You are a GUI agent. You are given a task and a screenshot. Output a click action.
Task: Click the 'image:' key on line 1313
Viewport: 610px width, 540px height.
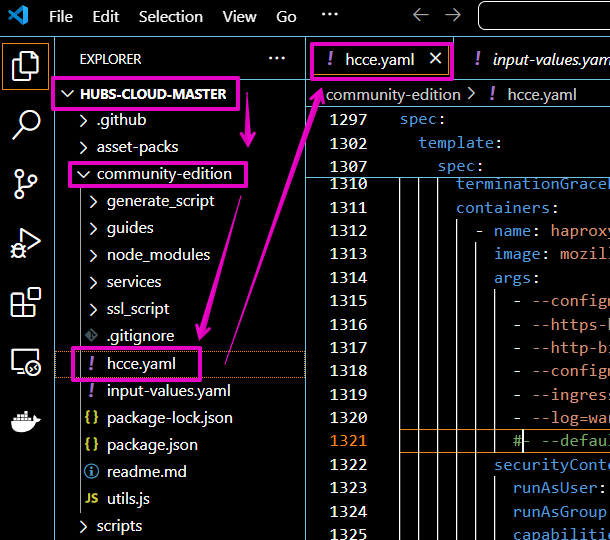(521, 254)
